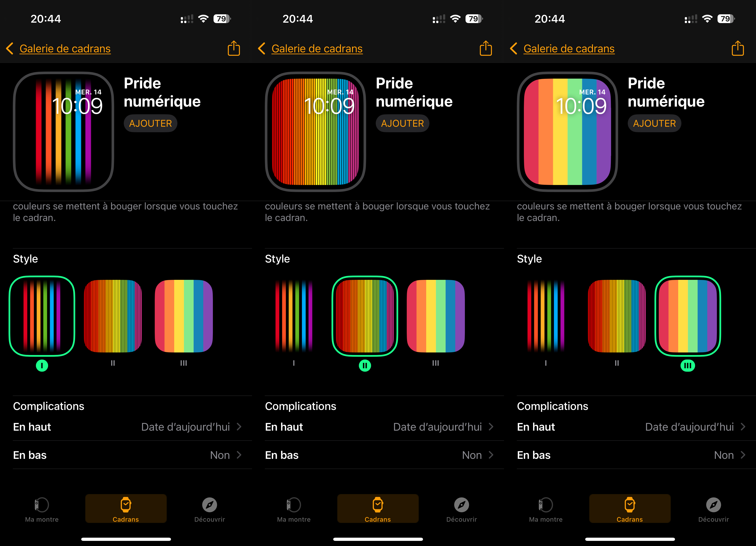Tap cellular signal icon in right screen
Viewport: 756px width, 546px height.
coord(691,19)
